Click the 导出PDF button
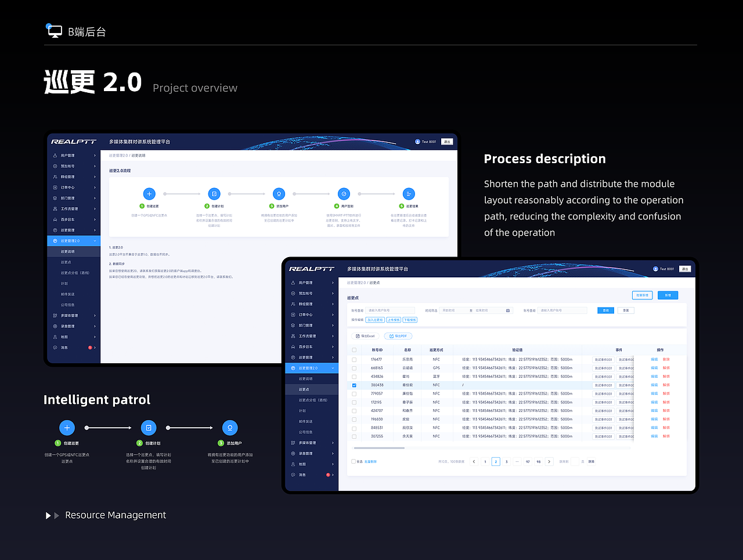 (398, 336)
